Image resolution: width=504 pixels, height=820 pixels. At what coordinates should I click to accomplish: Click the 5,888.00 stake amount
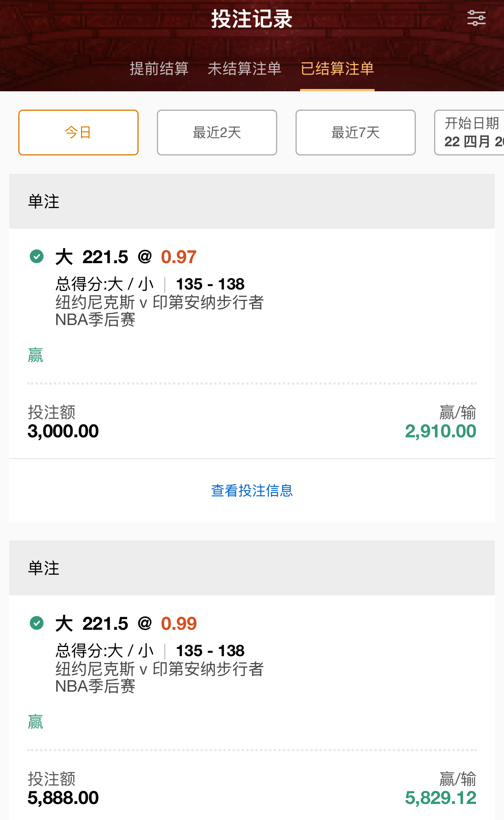(x=63, y=798)
